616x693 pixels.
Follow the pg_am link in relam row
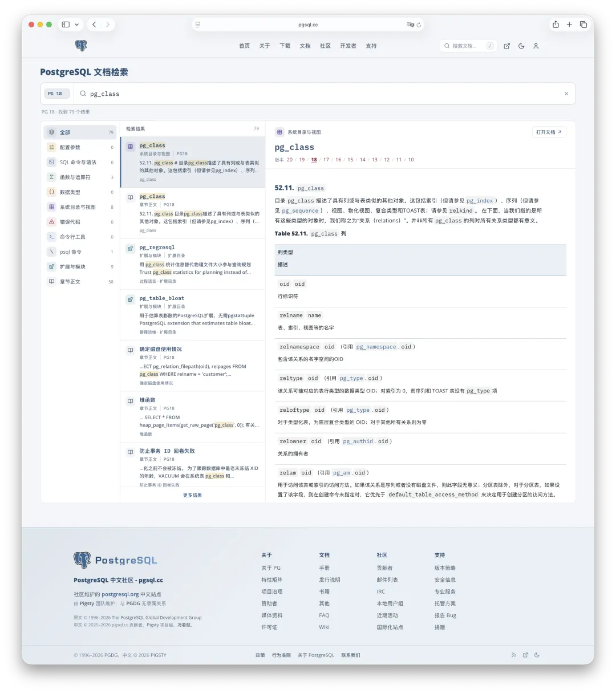pyautogui.click(x=342, y=473)
